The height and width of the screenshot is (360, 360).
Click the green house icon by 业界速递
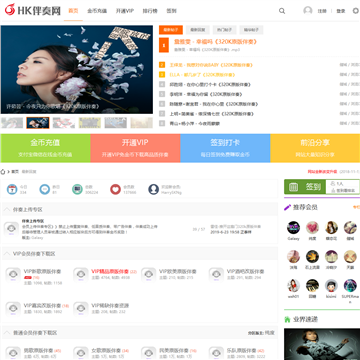click(287, 319)
